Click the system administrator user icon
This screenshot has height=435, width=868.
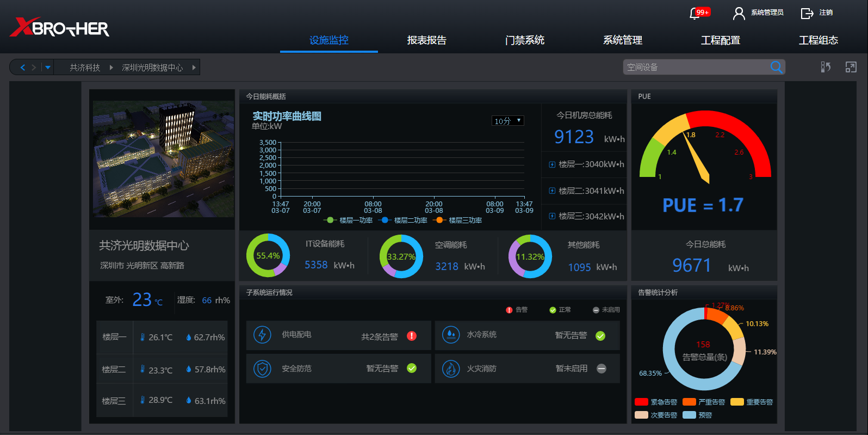(739, 13)
